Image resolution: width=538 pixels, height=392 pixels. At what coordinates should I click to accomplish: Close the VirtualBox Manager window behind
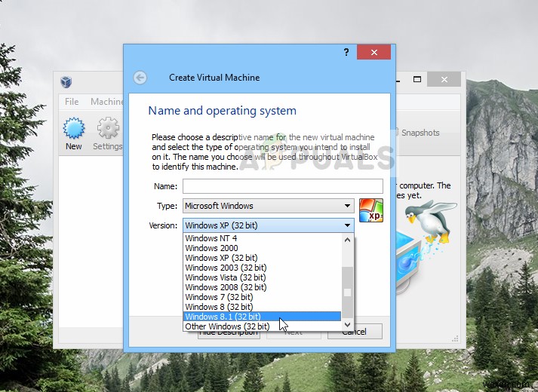[444, 79]
